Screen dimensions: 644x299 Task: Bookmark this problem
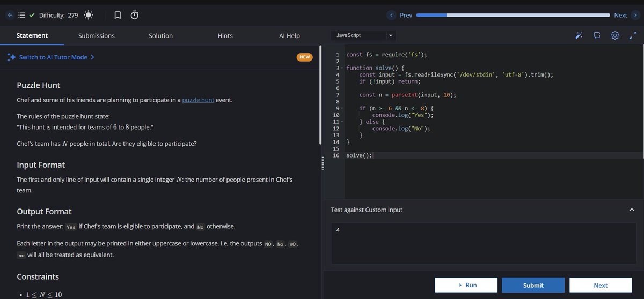pos(118,16)
